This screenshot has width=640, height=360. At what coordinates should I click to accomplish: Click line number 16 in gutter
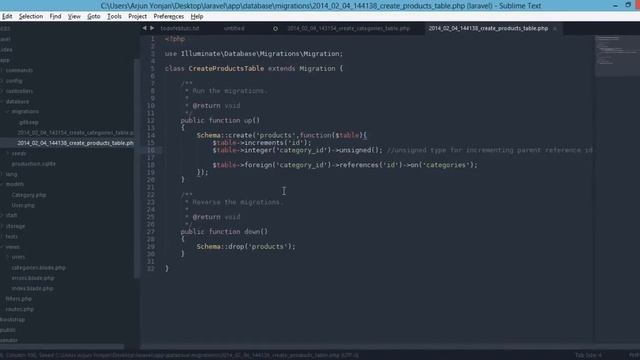[151, 150]
